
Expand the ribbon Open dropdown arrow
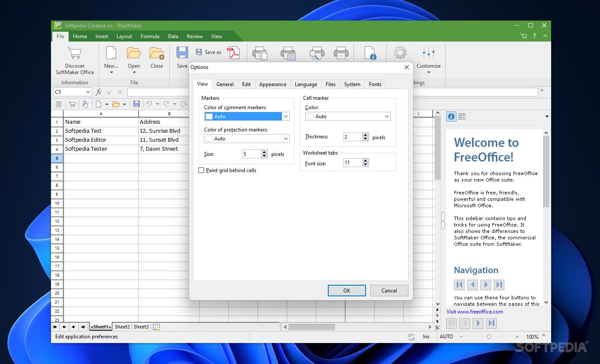[x=134, y=72]
